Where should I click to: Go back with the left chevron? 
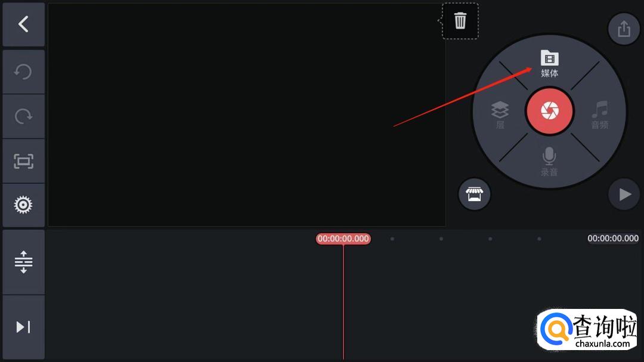tap(23, 24)
